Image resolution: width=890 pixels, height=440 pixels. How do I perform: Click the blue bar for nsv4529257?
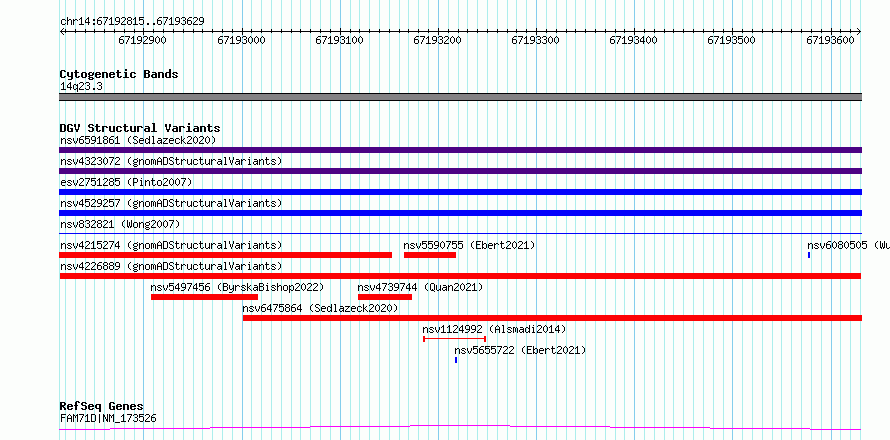tap(460, 213)
